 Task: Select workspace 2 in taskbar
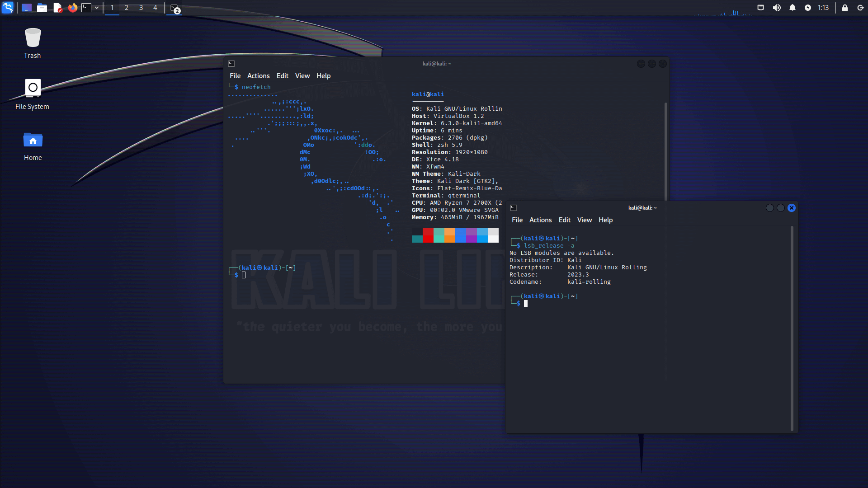coord(126,7)
